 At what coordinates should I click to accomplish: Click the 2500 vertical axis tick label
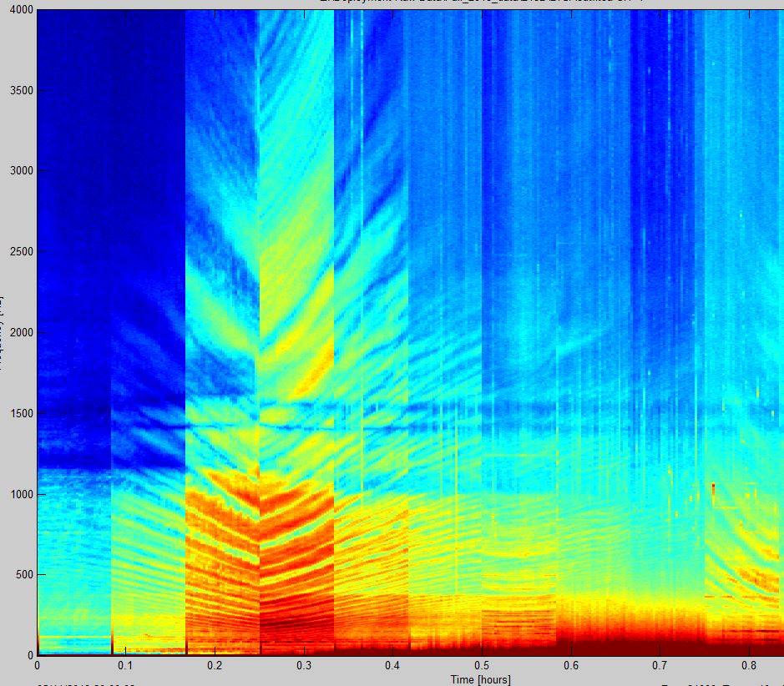click(x=18, y=252)
